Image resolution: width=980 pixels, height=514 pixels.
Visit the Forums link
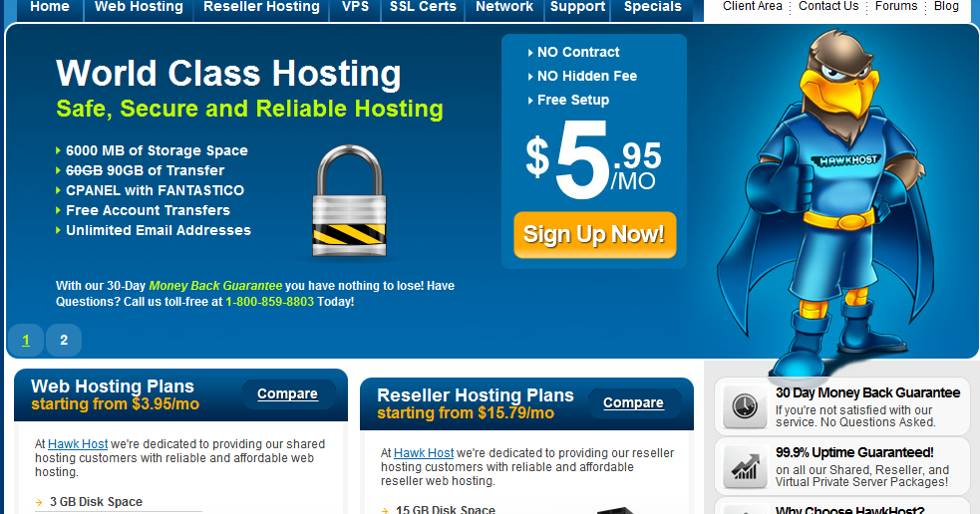point(895,6)
